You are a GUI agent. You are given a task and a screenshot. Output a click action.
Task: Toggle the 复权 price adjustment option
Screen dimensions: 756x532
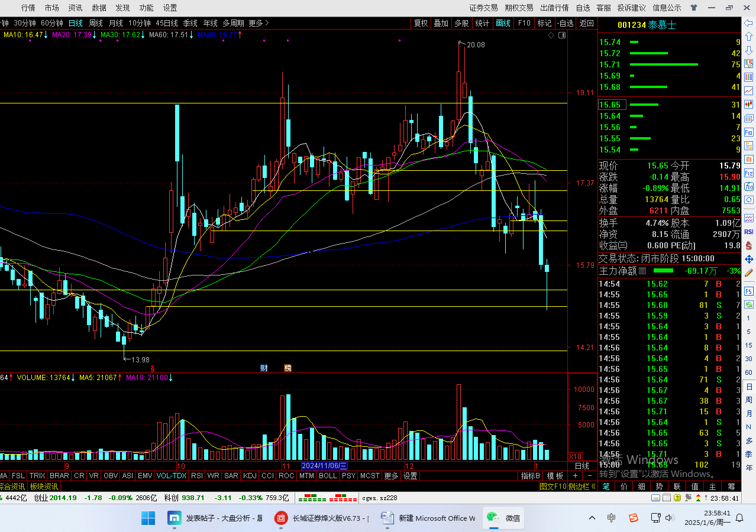tap(421, 23)
